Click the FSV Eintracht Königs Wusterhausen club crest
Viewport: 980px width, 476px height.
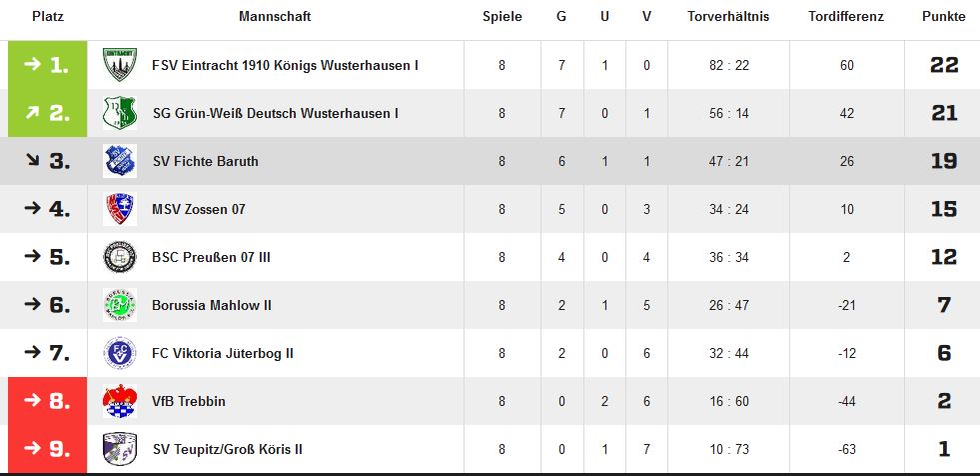(x=120, y=65)
